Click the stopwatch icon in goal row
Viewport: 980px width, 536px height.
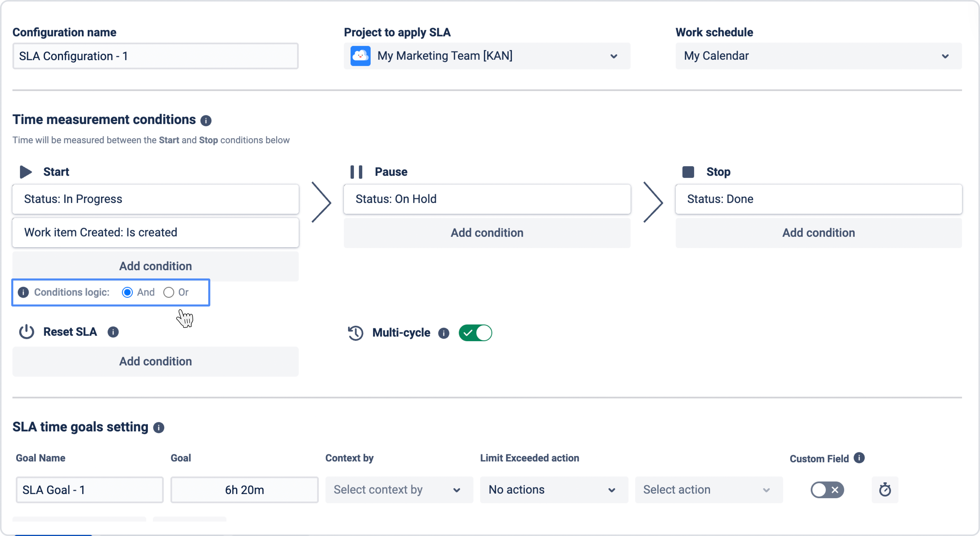pos(885,490)
